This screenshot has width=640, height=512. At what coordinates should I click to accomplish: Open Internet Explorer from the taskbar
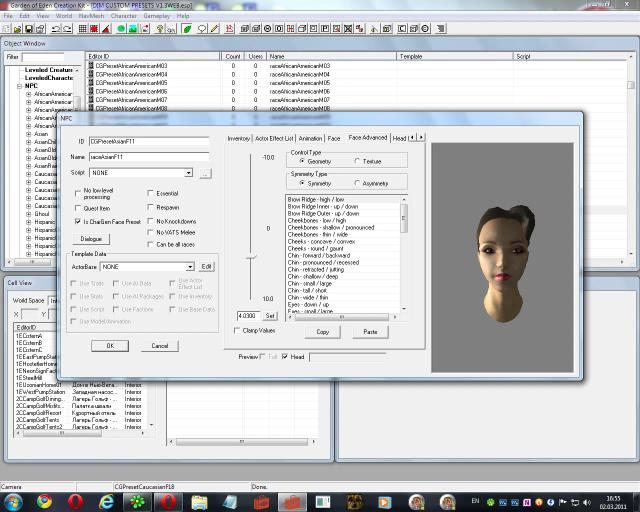(x=107, y=501)
